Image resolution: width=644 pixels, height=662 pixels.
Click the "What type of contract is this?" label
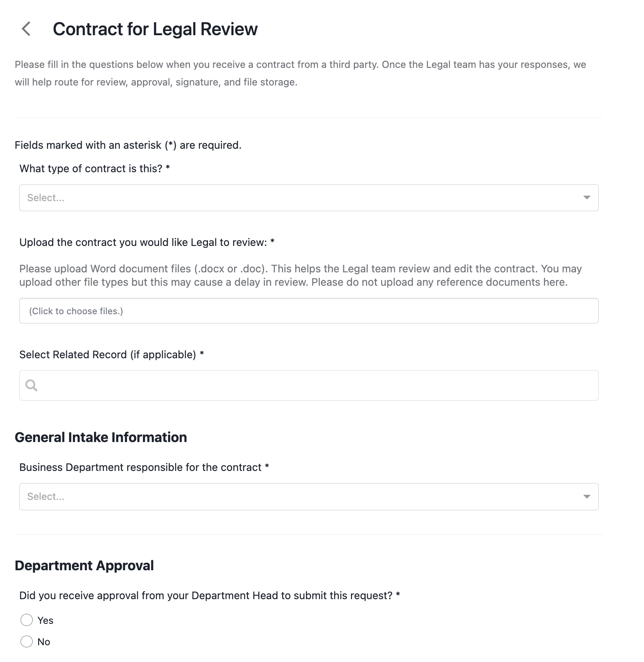click(94, 168)
